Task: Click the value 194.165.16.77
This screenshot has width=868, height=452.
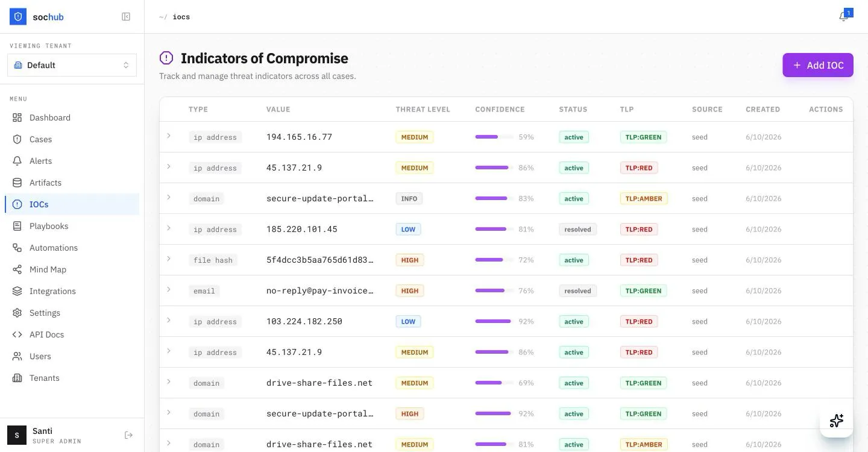Action: 299,137
